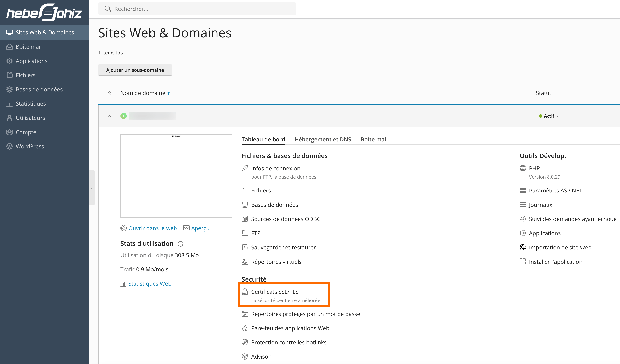
Task: Open Certificats SSL/TLS
Action: pos(275,292)
